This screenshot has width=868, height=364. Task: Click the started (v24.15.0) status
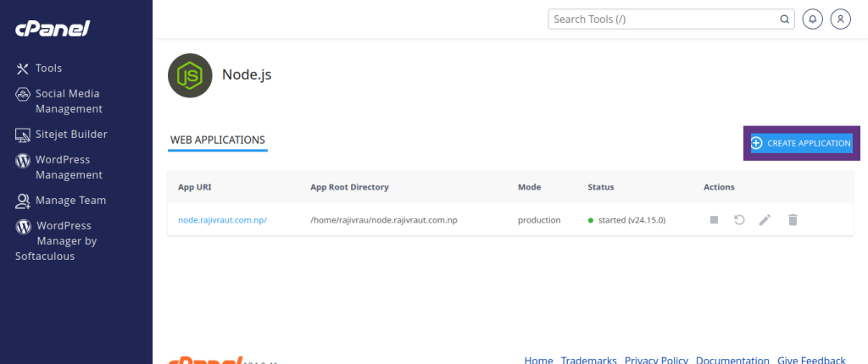pyautogui.click(x=632, y=220)
